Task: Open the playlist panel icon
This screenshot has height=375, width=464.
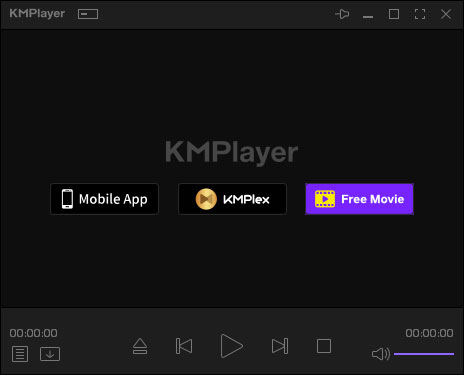Action: [x=20, y=354]
